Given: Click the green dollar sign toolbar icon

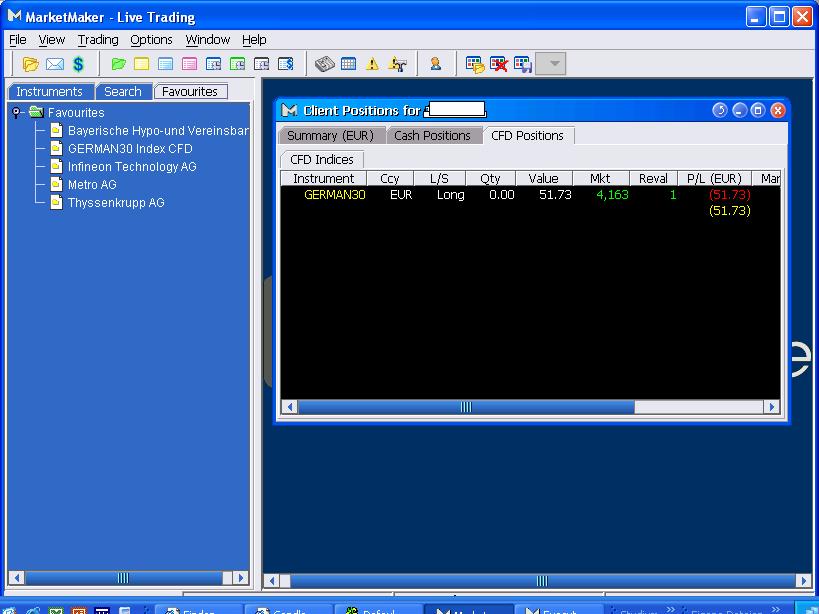Looking at the screenshot, I should [78, 65].
